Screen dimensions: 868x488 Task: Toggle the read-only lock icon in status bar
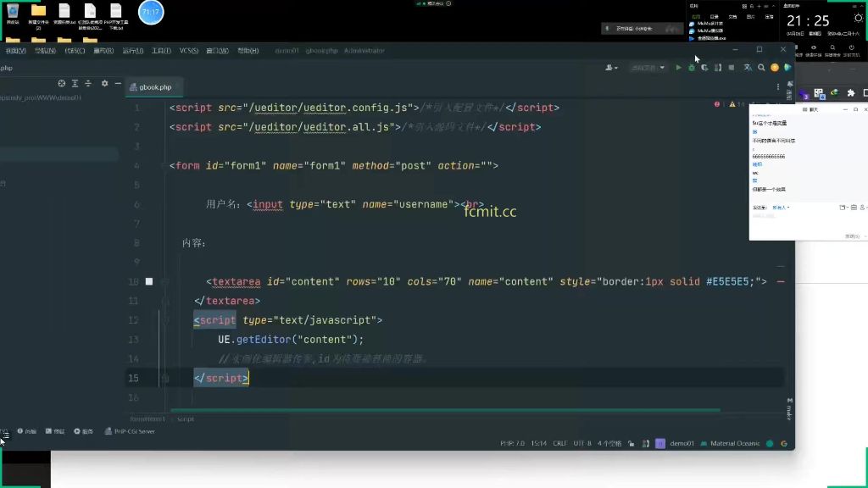coord(631,443)
